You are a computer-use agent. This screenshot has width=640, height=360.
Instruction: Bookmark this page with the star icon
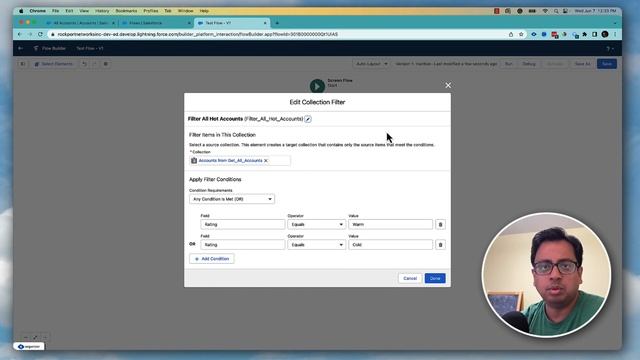(x=521, y=34)
